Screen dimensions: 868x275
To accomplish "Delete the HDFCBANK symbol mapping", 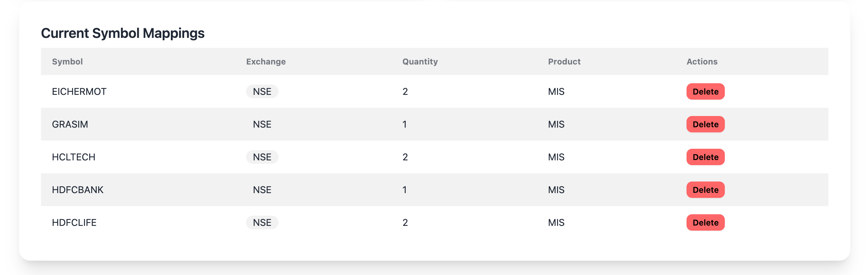I will point(705,190).
